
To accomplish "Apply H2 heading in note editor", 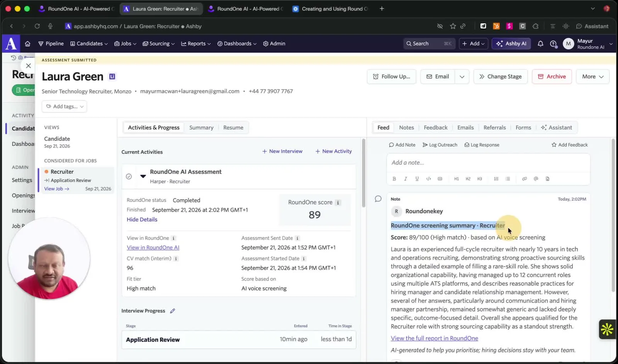I will [x=468, y=179].
